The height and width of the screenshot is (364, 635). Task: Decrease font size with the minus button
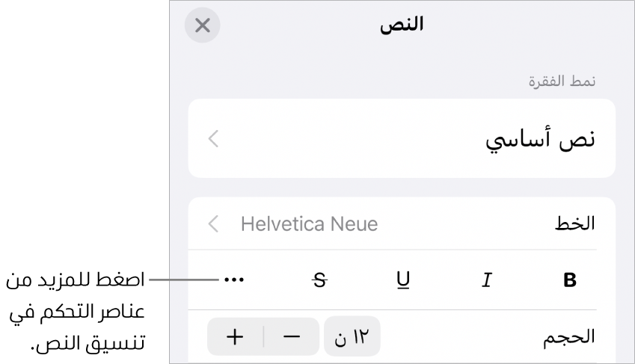pos(291,336)
